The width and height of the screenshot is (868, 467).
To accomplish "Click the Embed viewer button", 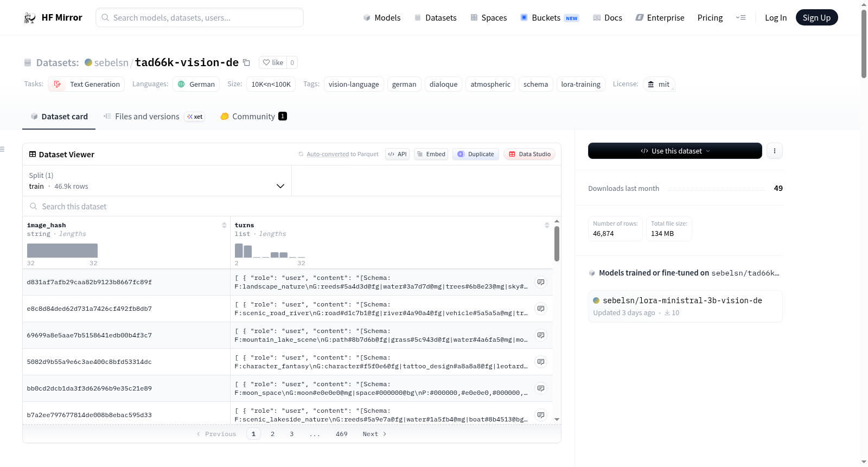I will pos(431,154).
